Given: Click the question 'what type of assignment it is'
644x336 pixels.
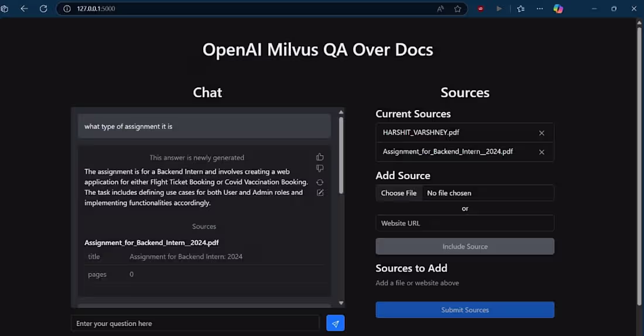Looking at the screenshot, I should pyautogui.click(x=128, y=126).
